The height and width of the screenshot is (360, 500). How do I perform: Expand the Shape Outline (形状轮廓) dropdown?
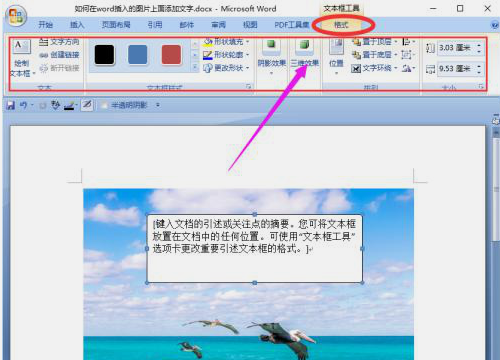pyautogui.click(x=248, y=55)
